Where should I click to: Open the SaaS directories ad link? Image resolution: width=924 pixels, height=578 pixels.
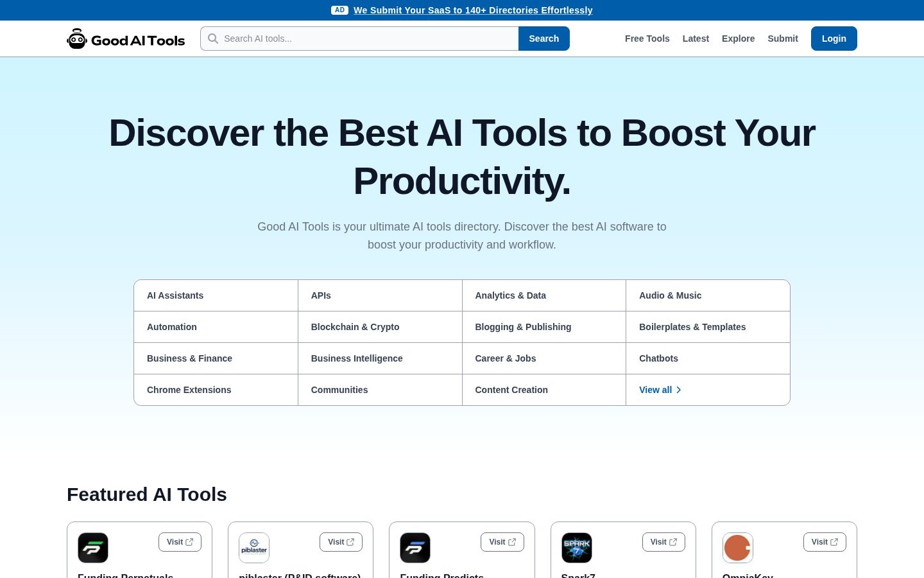(x=473, y=10)
